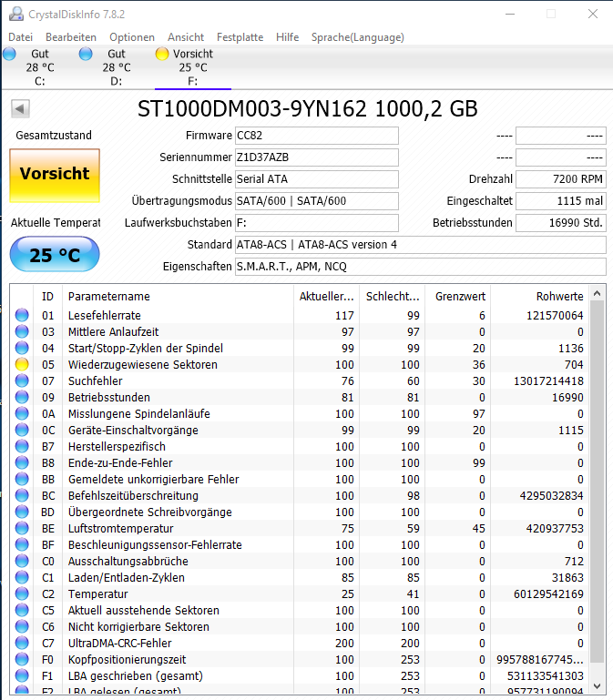
Task: Open the Hilfe menu
Action: click(x=287, y=37)
